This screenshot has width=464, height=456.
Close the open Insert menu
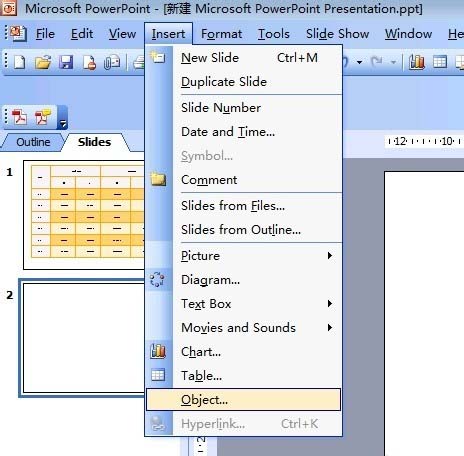click(168, 34)
